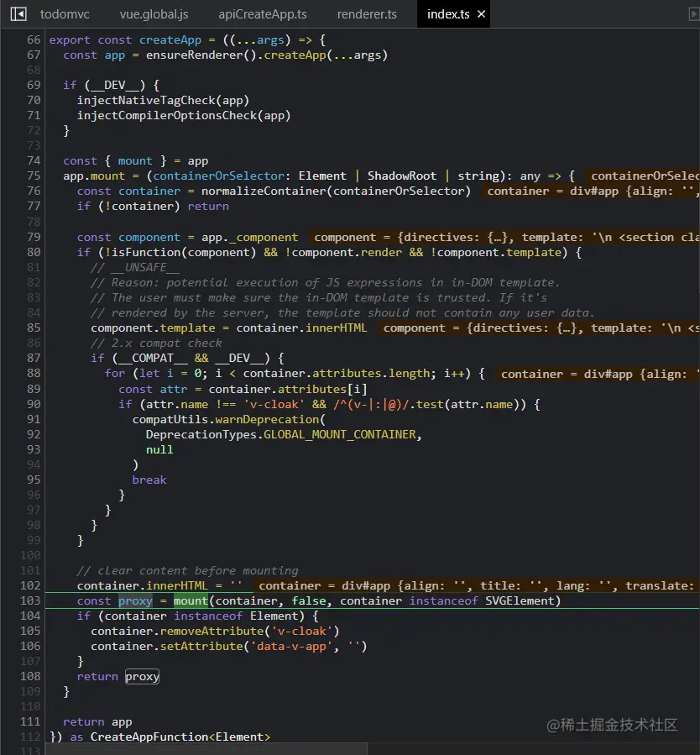
Task: Click "injectCompilerOptionsCheck" on line 71
Action: click(x=167, y=115)
